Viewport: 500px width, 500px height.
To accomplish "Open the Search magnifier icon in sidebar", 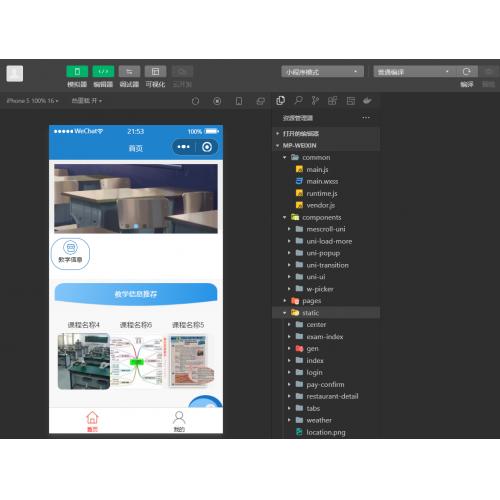I will 298,100.
